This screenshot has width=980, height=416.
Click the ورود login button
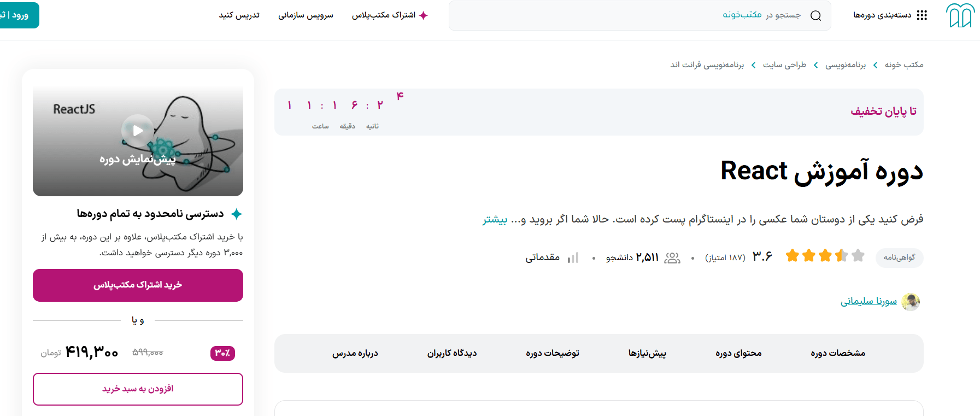click(19, 15)
